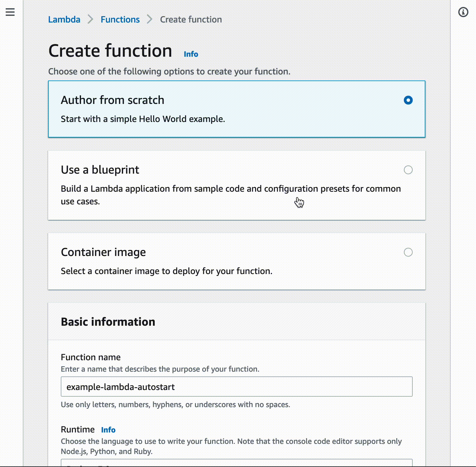Click text 'Select a container image to deploy'

(130, 271)
